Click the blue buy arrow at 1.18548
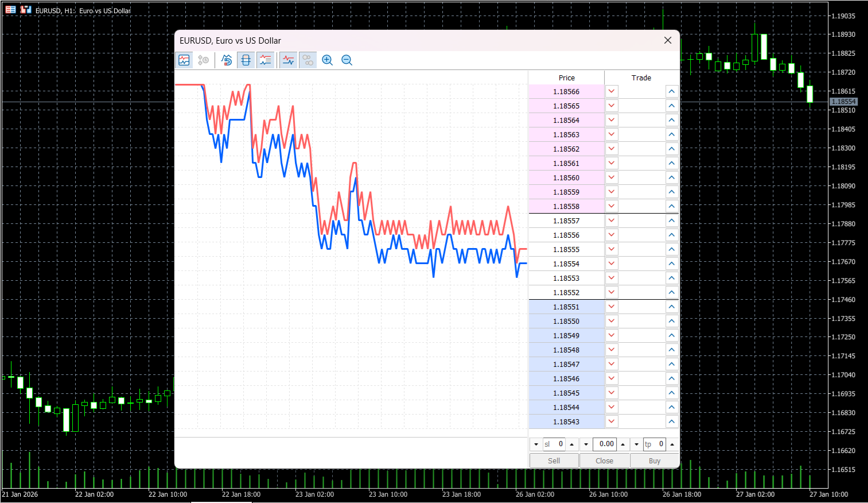This screenshot has width=868, height=503. pos(671,350)
